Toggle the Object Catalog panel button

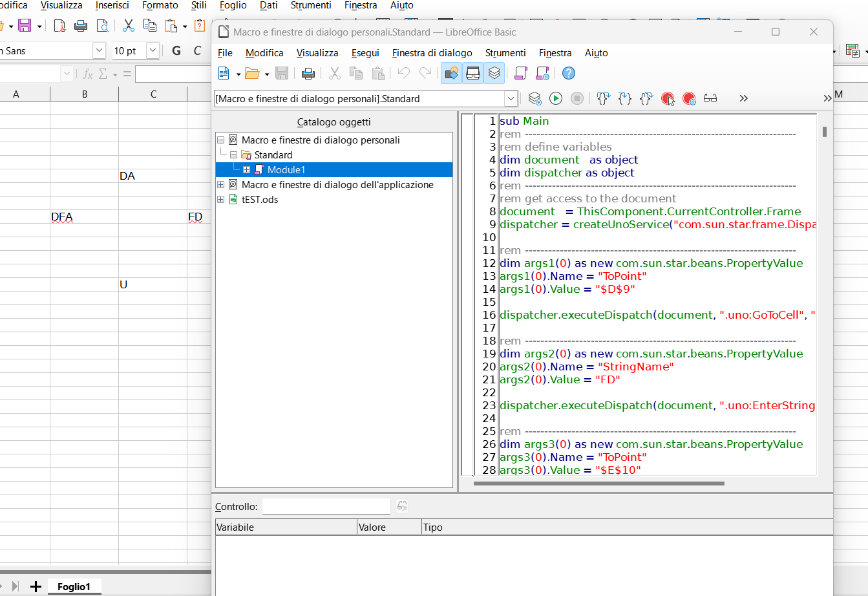(x=452, y=73)
